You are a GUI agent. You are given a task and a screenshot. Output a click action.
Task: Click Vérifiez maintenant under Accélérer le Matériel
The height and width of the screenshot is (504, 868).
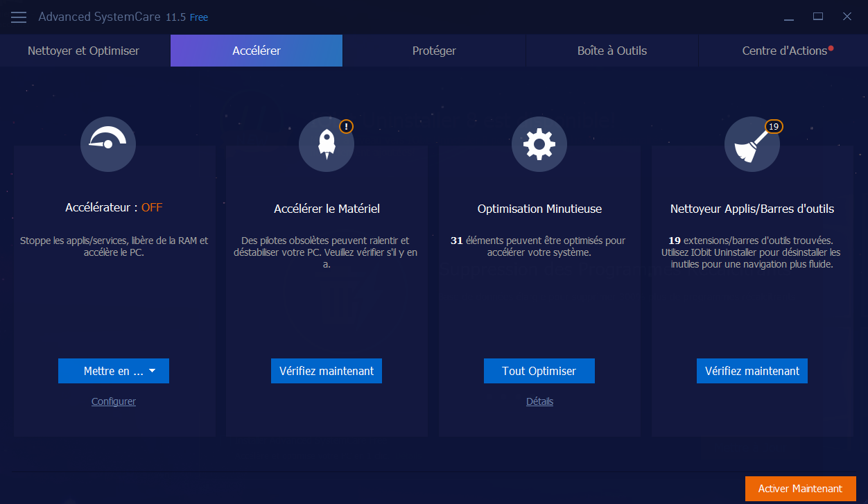(x=327, y=371)
